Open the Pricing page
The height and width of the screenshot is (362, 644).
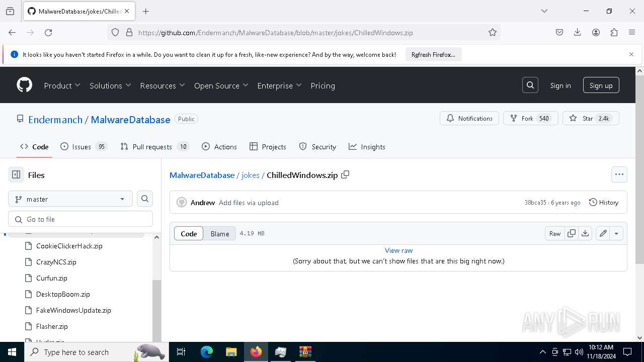323,85
